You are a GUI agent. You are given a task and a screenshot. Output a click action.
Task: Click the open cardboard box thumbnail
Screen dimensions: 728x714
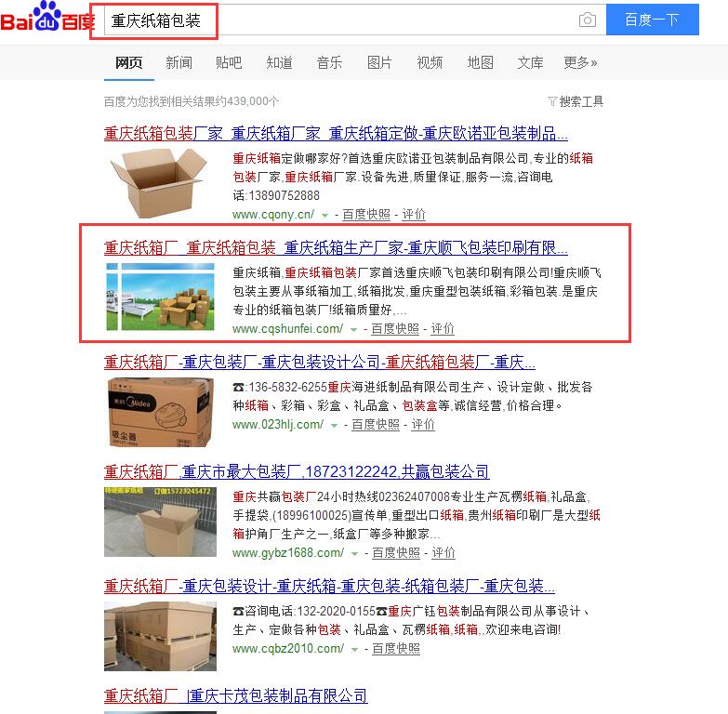tap(159, 183)
